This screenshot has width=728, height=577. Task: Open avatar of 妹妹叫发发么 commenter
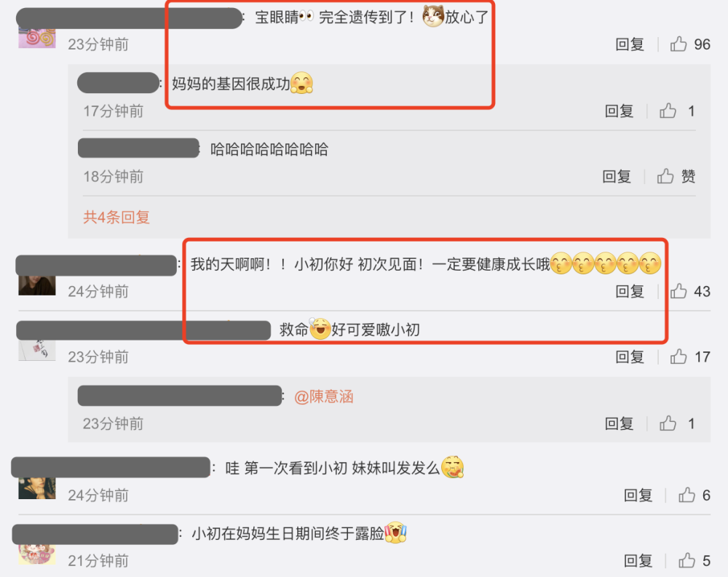point(37,488)
